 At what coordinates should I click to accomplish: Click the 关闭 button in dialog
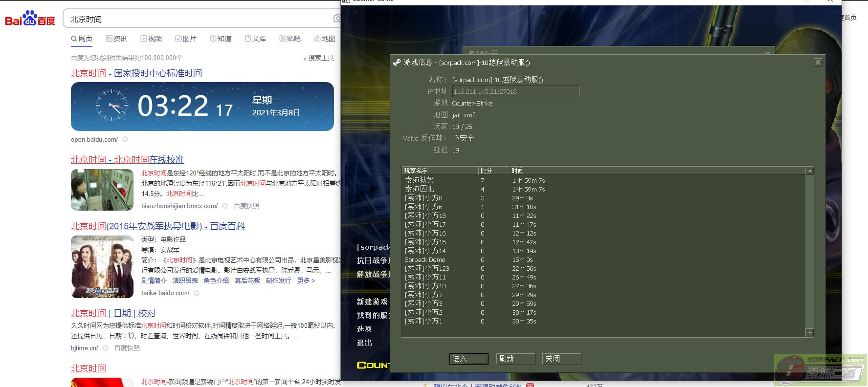561,359
